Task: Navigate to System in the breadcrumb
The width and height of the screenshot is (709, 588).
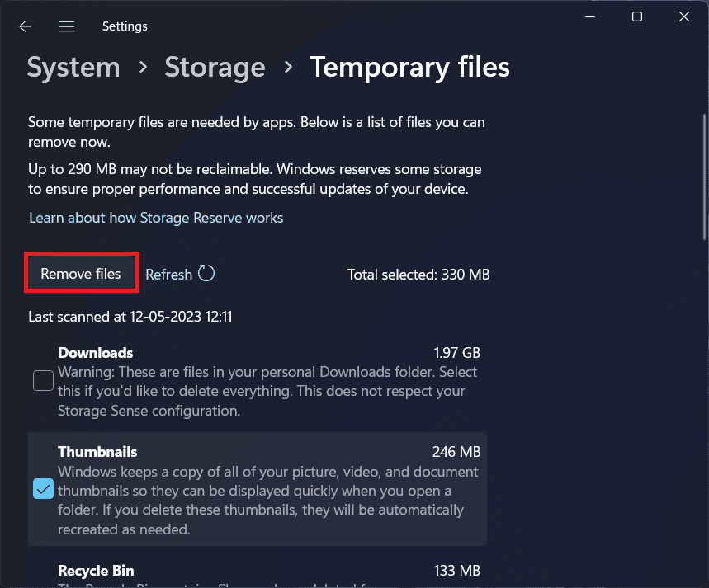Action: (x=72, y=68)
